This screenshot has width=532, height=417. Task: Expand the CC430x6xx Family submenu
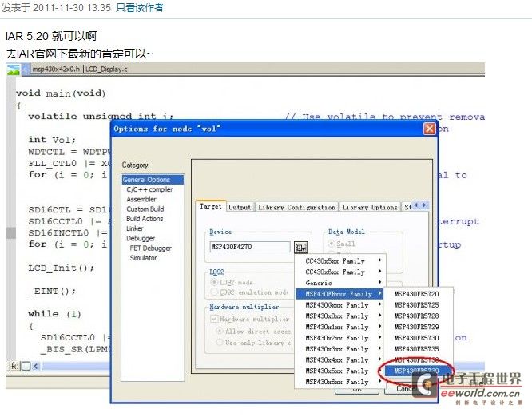click(339, 272)
